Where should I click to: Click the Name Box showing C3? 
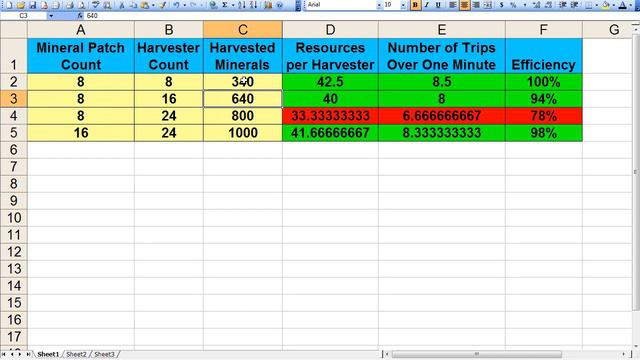(x=23, y=16)
